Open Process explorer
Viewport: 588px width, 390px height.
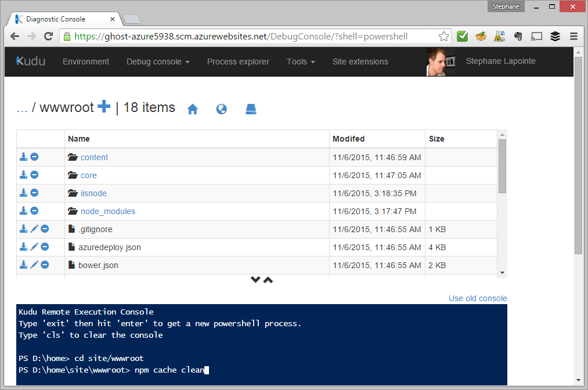coord(238,62)
